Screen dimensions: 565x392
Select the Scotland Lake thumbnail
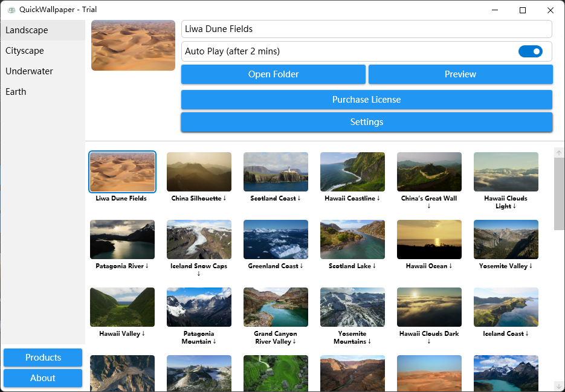352,240
